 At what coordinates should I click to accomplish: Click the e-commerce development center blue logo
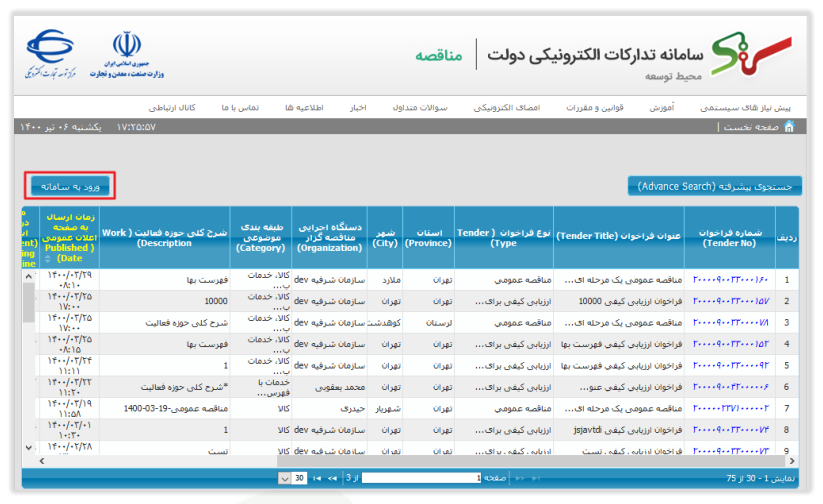coord(50,54)
